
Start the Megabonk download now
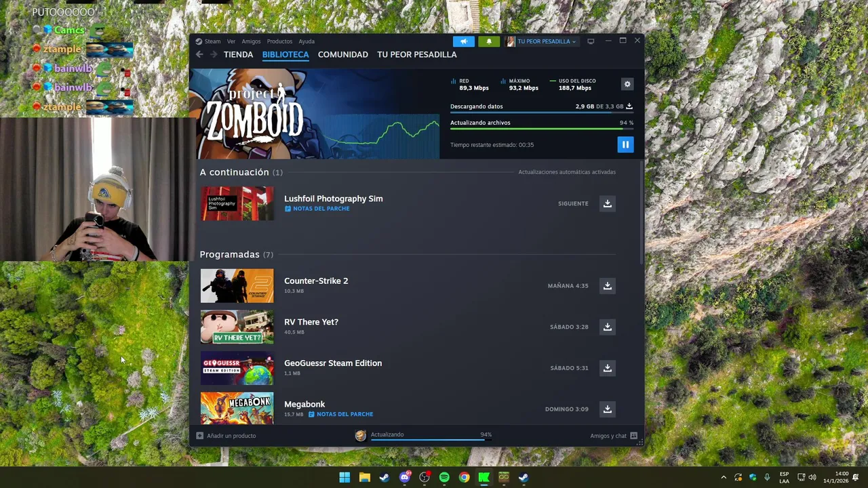(x=608, y=409)
